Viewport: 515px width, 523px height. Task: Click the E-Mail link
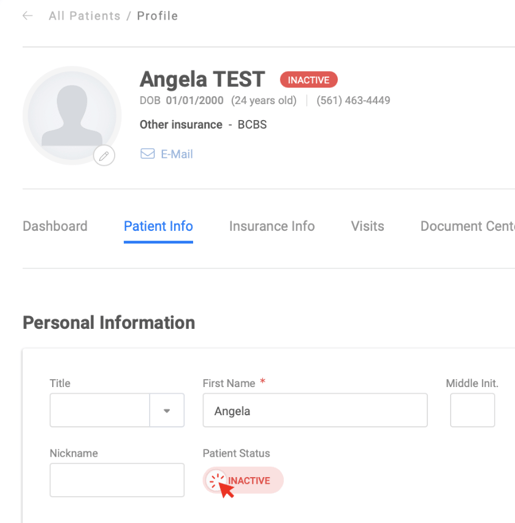(177, 154)
